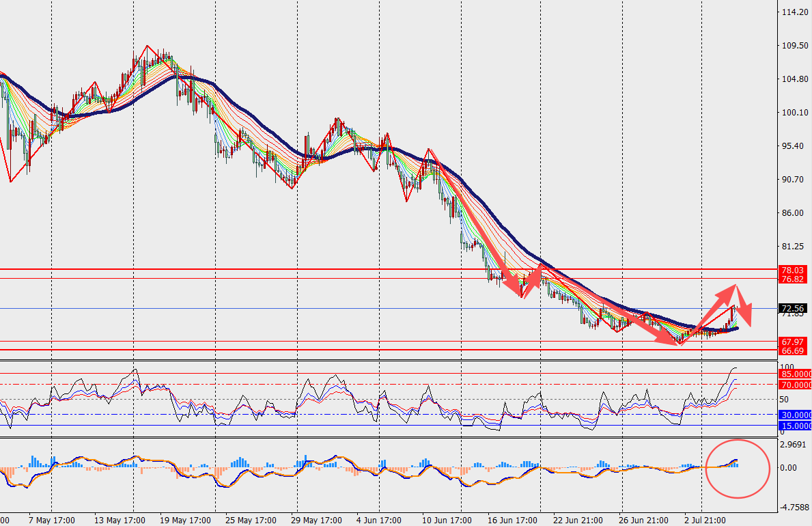Click the 114.20 price scale label

click(x=795, y=12)
